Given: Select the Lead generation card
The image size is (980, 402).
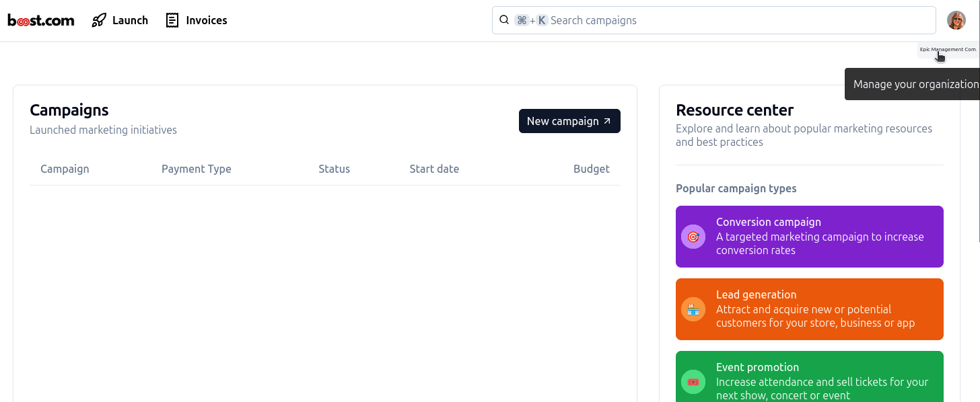Looking at the screenshot, I should 809,309.
